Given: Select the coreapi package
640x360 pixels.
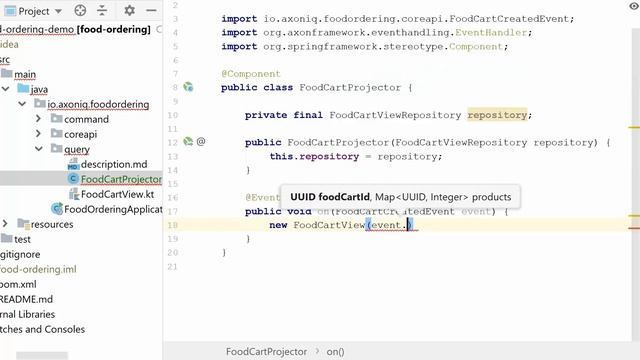Looking at the screenshot, I should pyautogui.click(x=80, y=134).
